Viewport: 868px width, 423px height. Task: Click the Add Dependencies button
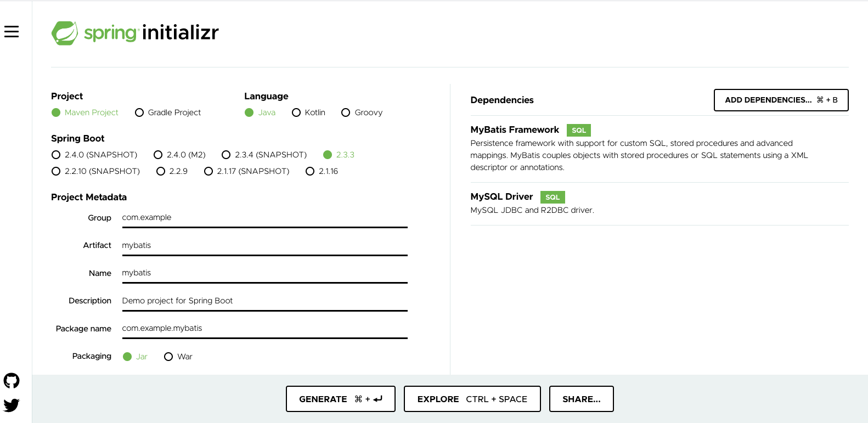[x=781, y=100]
